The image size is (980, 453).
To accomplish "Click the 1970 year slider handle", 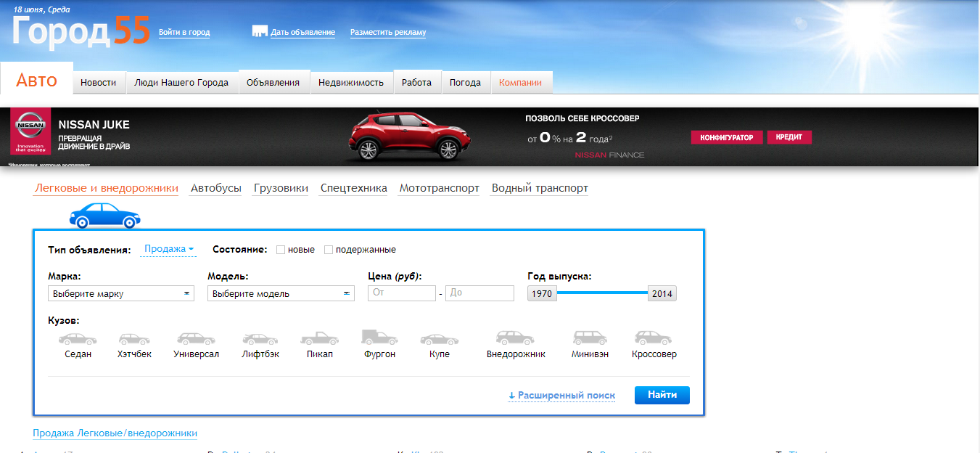I will pos(542,294).
